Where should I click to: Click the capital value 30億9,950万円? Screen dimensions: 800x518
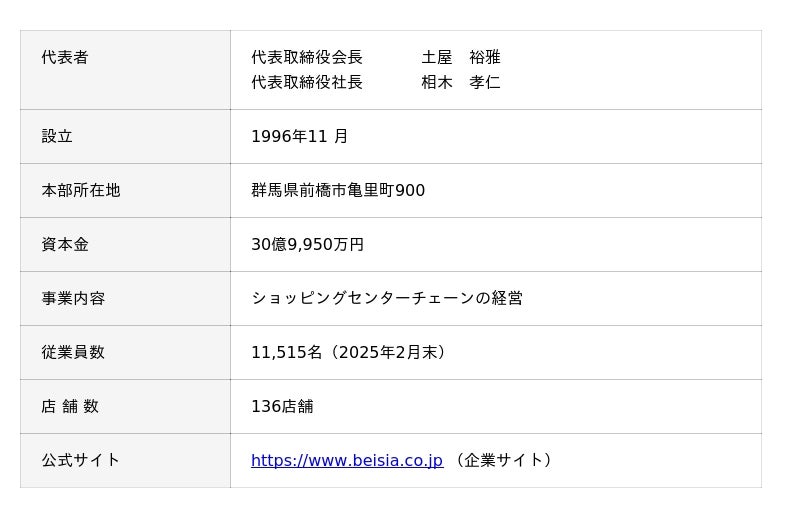(x=307, y=245)
